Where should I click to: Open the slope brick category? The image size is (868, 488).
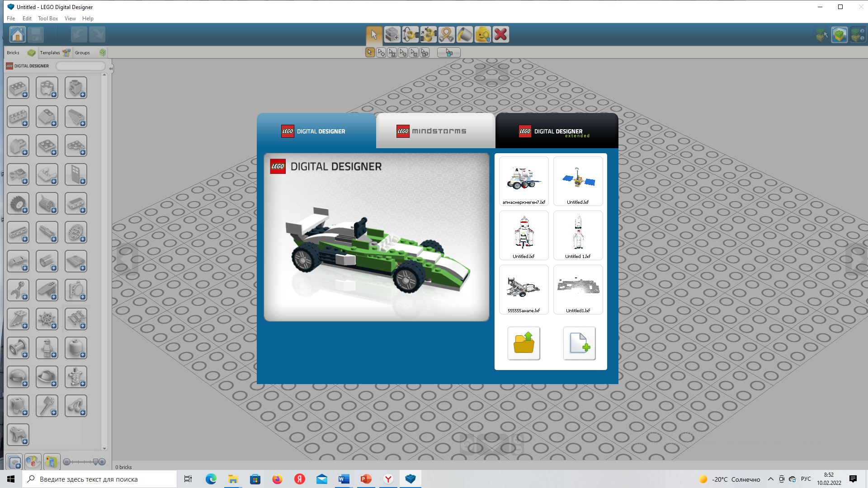[x=47, y=117]
